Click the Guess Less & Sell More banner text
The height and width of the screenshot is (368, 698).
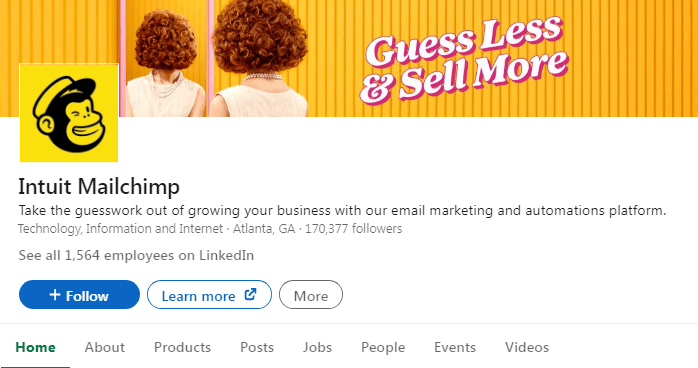pos(464,60)
